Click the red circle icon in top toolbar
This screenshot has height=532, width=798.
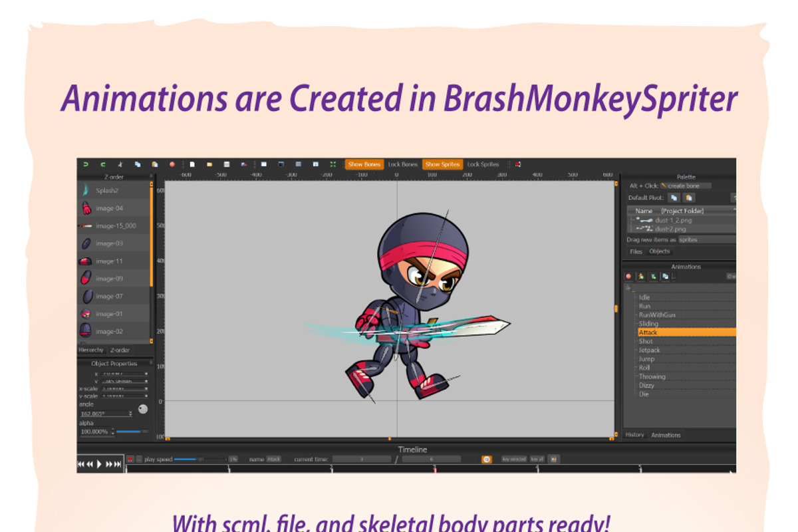[172, 164]
